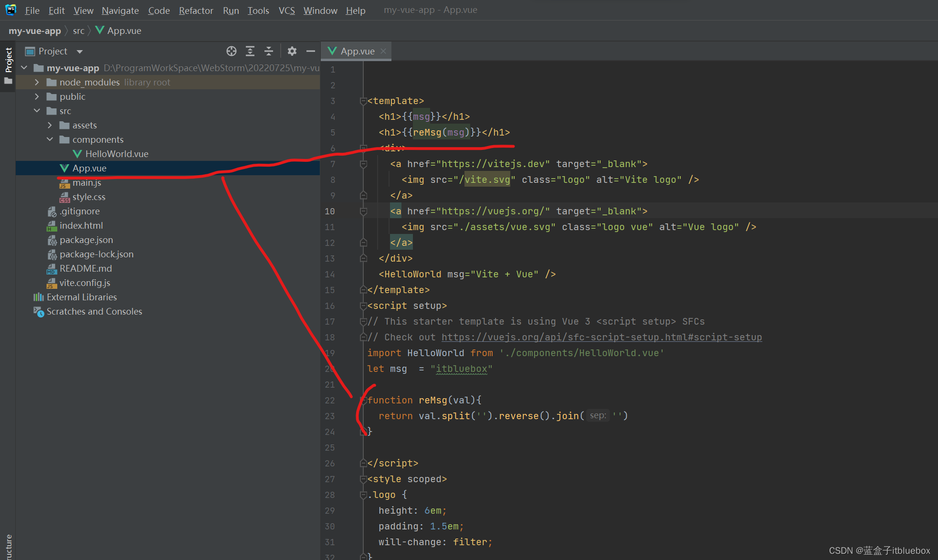Click the index.html file icon
Screen dimensions: 938x560
pos(52,226)
